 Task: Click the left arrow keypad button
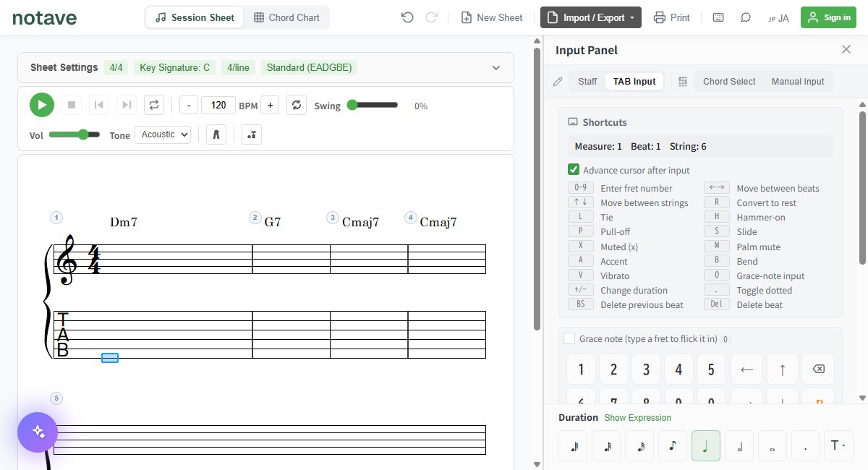pos(746,369)
